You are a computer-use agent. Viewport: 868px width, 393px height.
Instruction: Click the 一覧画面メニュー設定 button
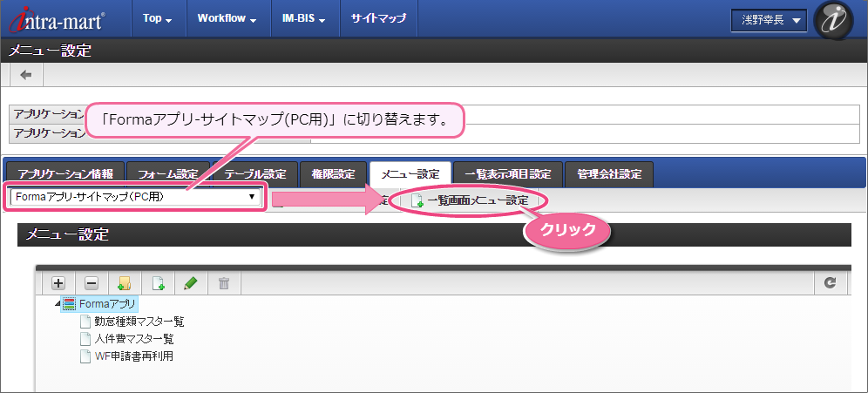[470, 201]
